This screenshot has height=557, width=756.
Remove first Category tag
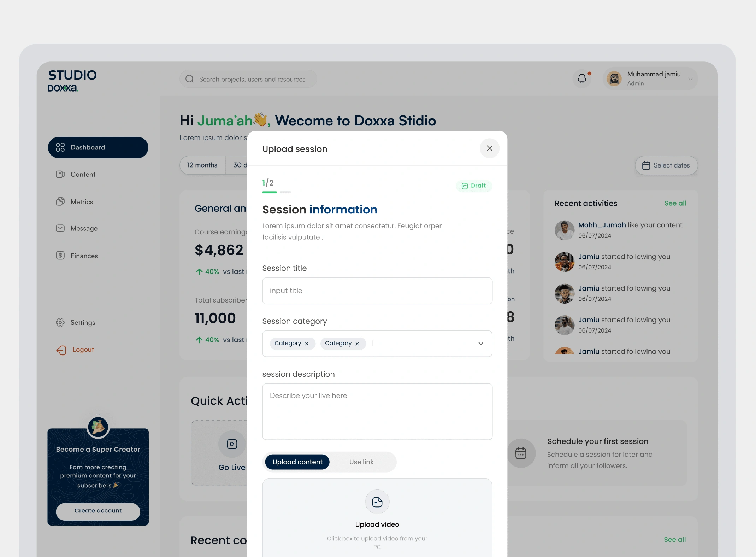tap(306, 344)
